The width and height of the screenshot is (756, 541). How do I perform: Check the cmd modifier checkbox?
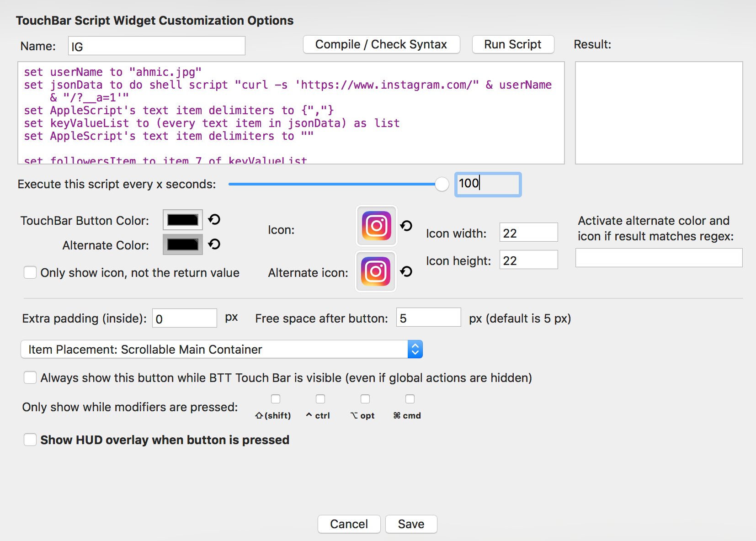pyautogui.click(x=410, y=399)
